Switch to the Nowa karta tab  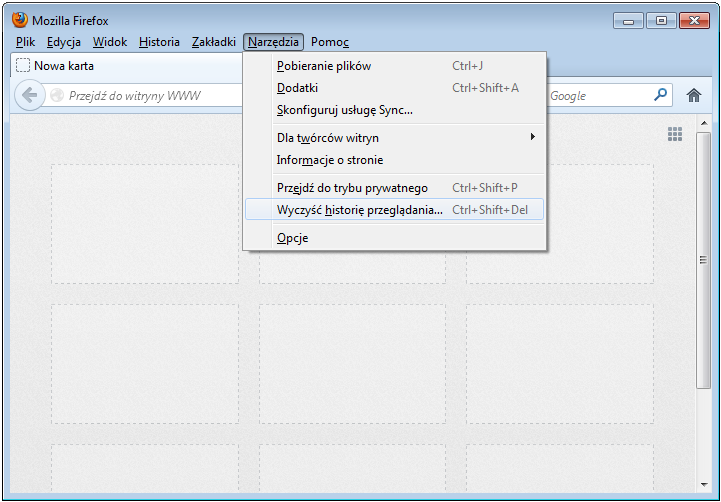coord(126,66)
